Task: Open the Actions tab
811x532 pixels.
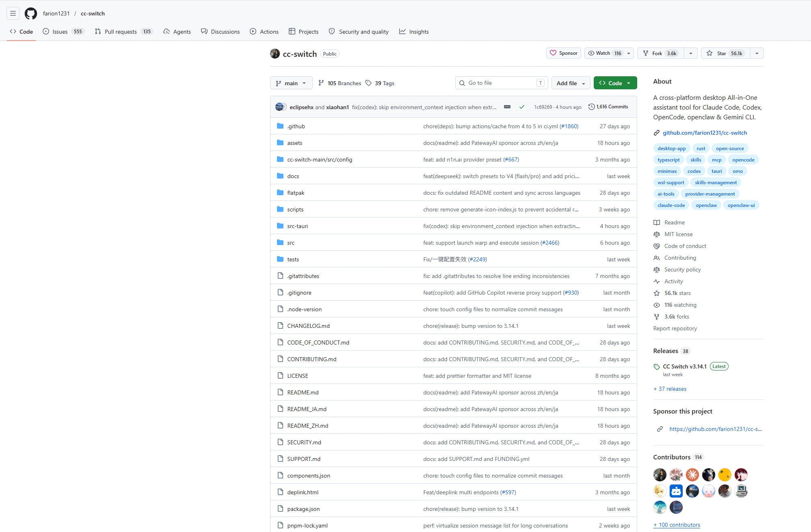Action: (x=264, y=31)
